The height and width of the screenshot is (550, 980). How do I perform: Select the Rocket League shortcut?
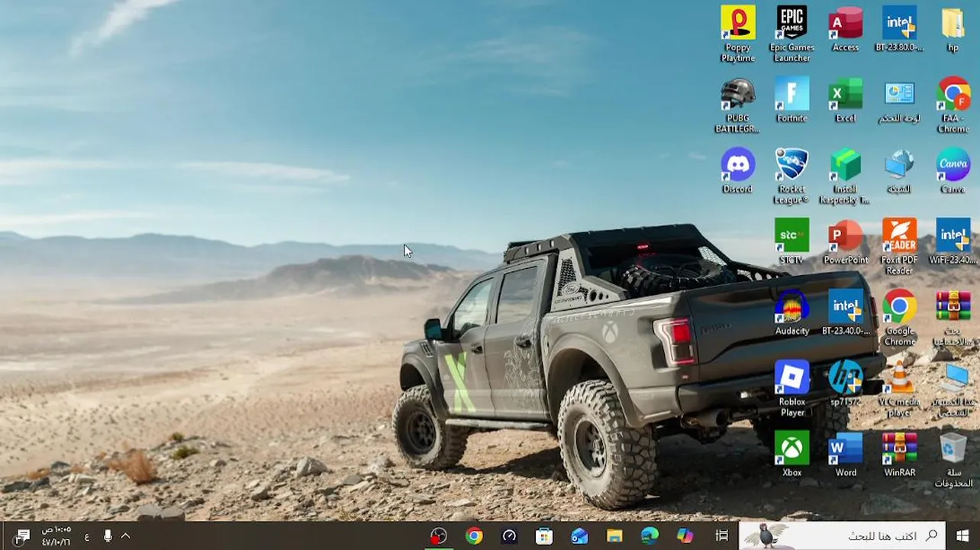(791, 176)
